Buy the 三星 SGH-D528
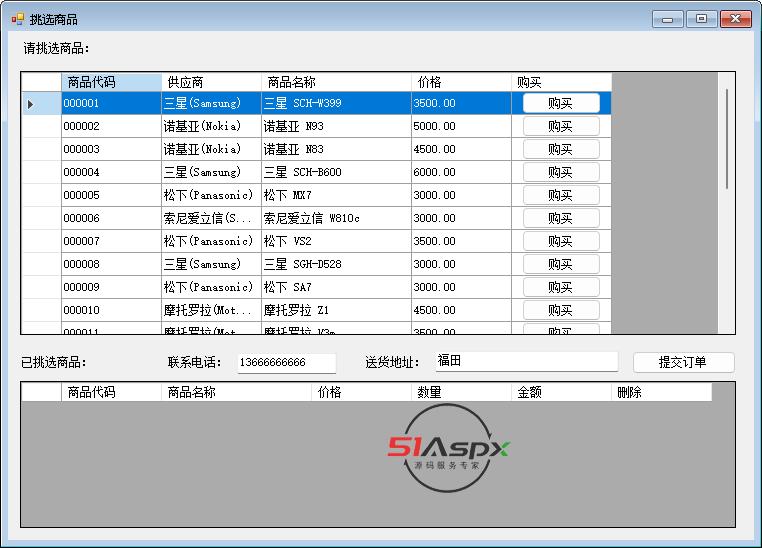Viewport: 762px width, 548px height. click(x=561, y=264)
